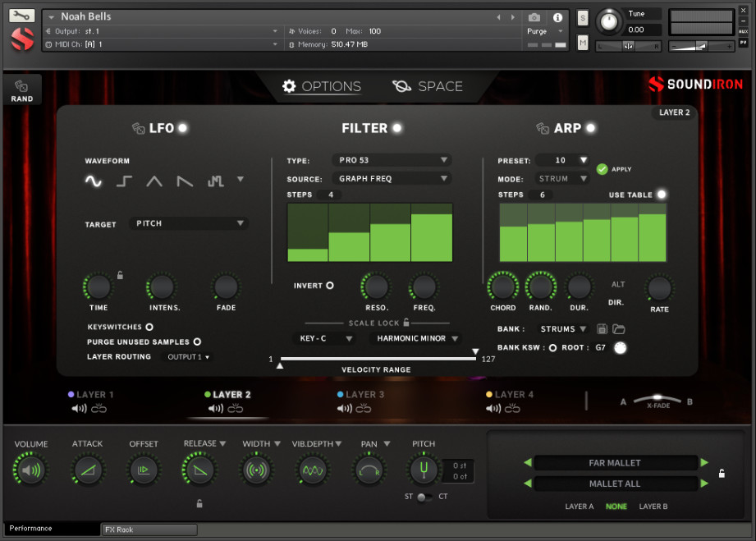Open ARP MODE STRUM dropdown
The image size is (756, 541).
pos(562,178)
